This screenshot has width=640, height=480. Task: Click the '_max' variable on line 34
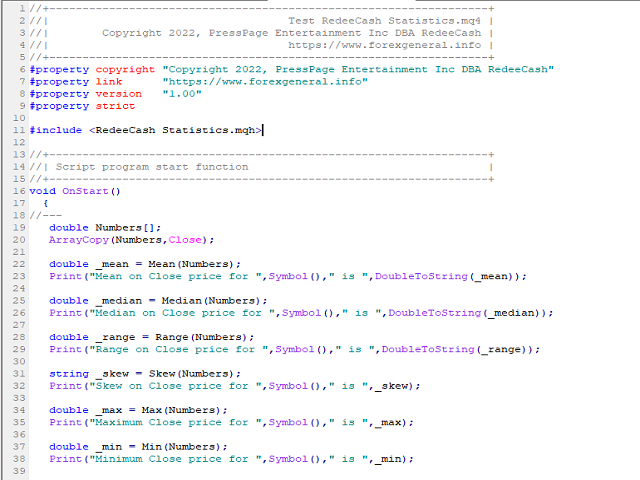click(109, 410)
